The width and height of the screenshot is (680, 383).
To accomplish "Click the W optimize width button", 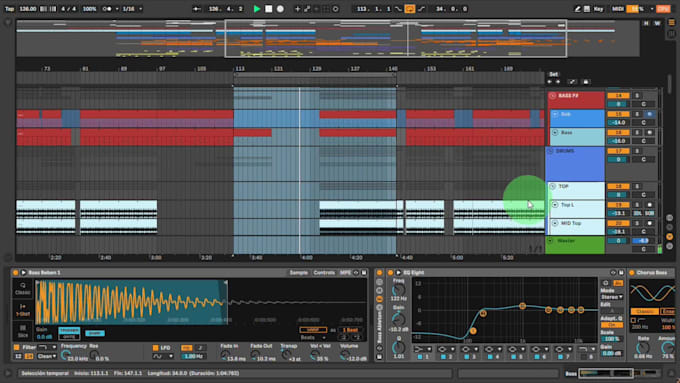I will [x=657, y=23].
